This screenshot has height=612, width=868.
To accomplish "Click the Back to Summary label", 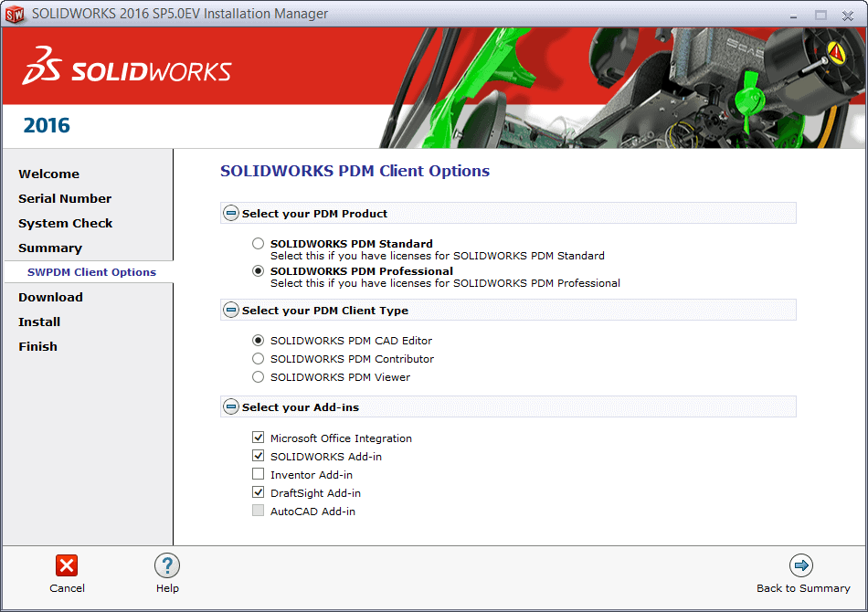I will (x=803, y=588).
